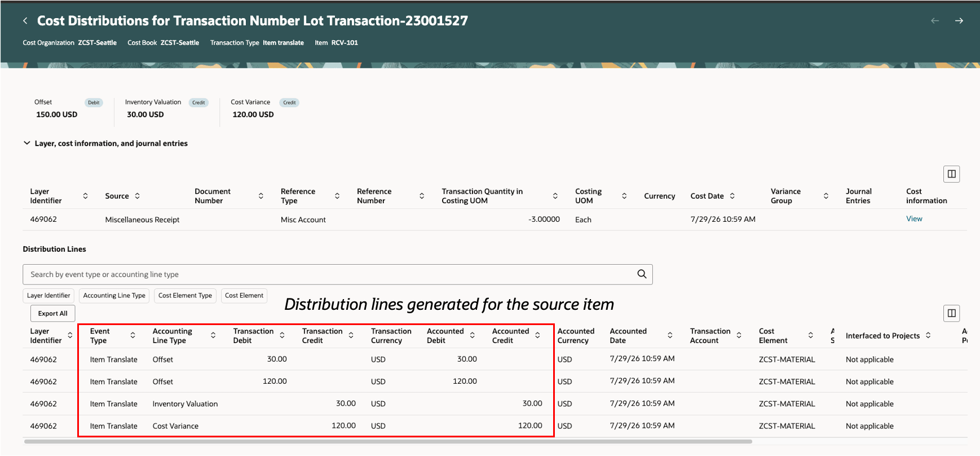Sort by Layer Identifier in upper table

(85, 196)
